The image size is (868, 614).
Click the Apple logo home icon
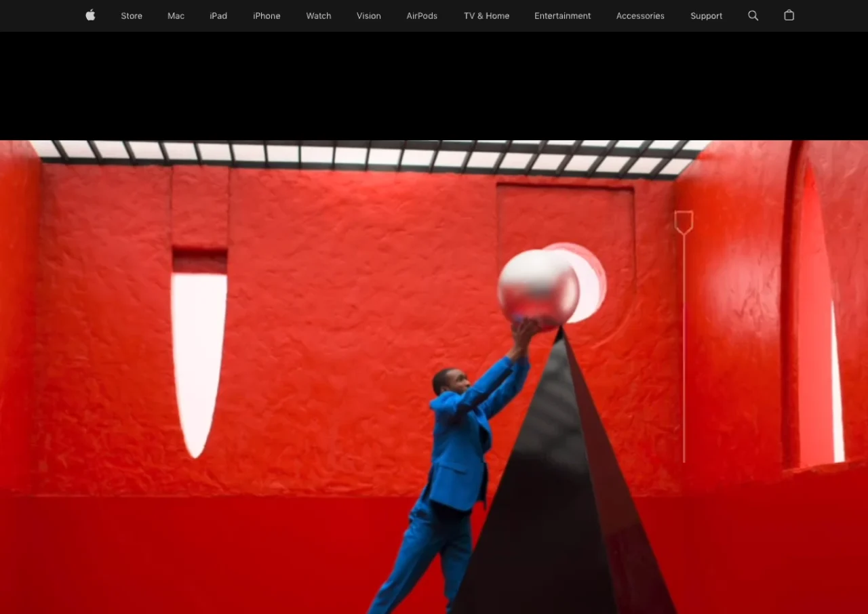[90, 15]
